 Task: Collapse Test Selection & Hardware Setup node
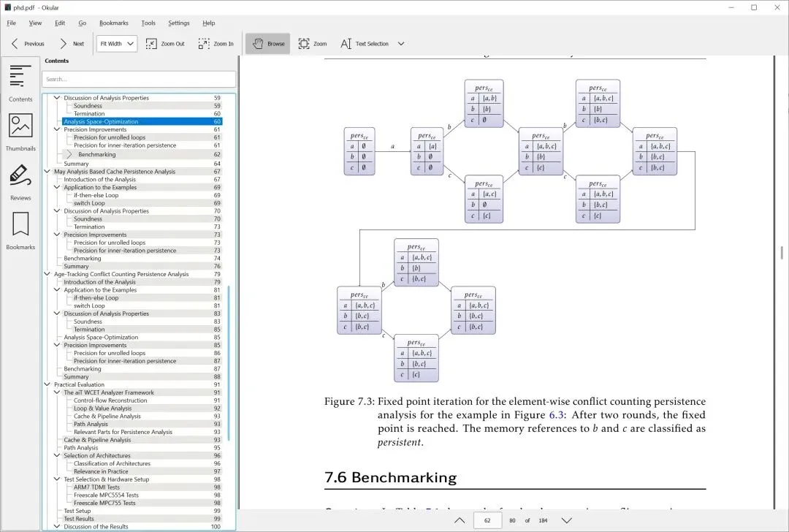pyautogui.click(x=57, y=479)
